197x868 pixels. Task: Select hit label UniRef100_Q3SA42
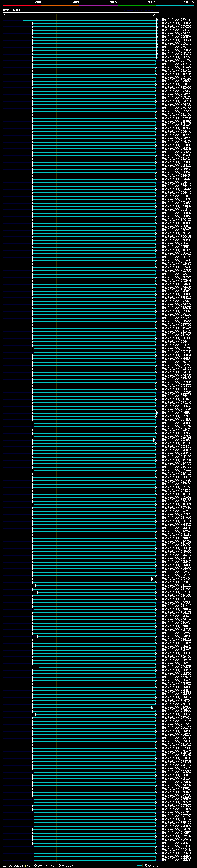pos(176,470)
